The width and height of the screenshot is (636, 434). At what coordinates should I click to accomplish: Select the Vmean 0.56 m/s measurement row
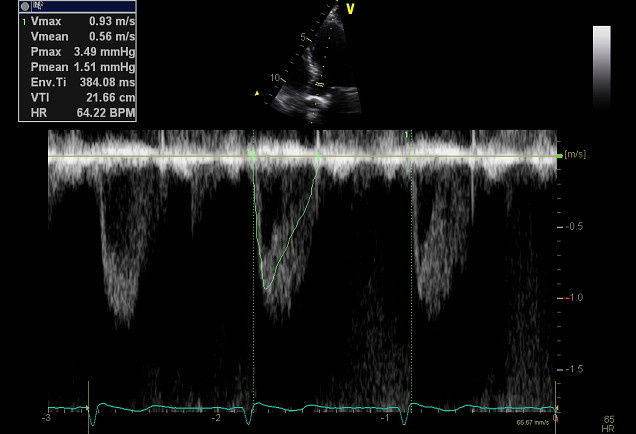pos(77,35)
